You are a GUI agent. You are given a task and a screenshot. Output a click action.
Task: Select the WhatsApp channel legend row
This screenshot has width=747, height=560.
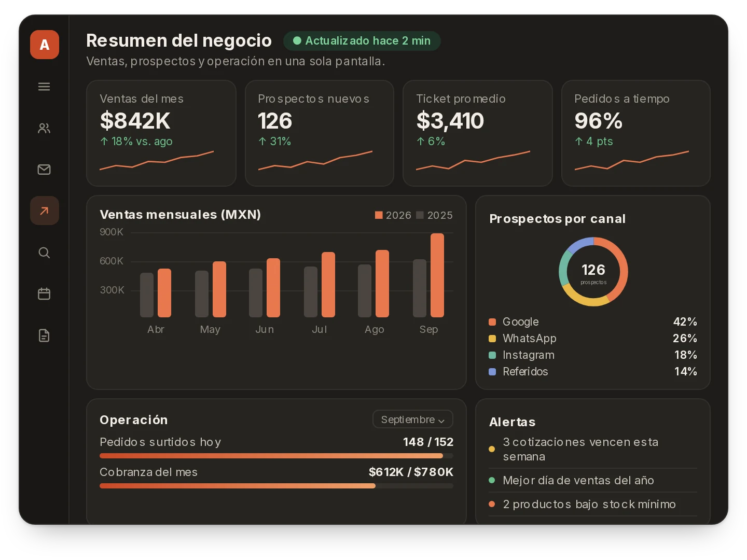[x=593, y=339]
